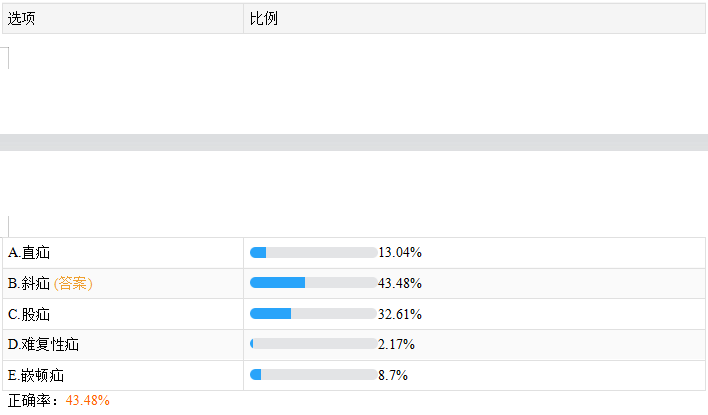Click the 8.7% percentage value
This screenshot has height=415, width=708.
pyautogui.click(x=393, y=375)
